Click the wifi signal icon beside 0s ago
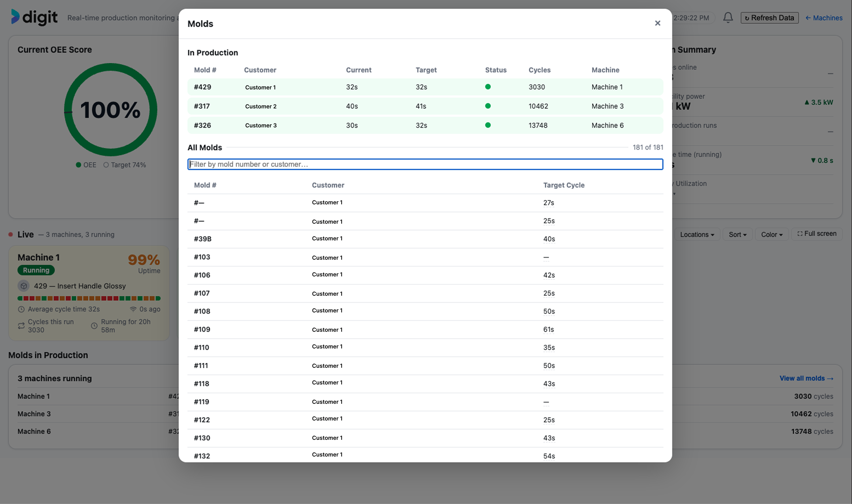This screenshot has height=504, width=852. tap(133, 309)
